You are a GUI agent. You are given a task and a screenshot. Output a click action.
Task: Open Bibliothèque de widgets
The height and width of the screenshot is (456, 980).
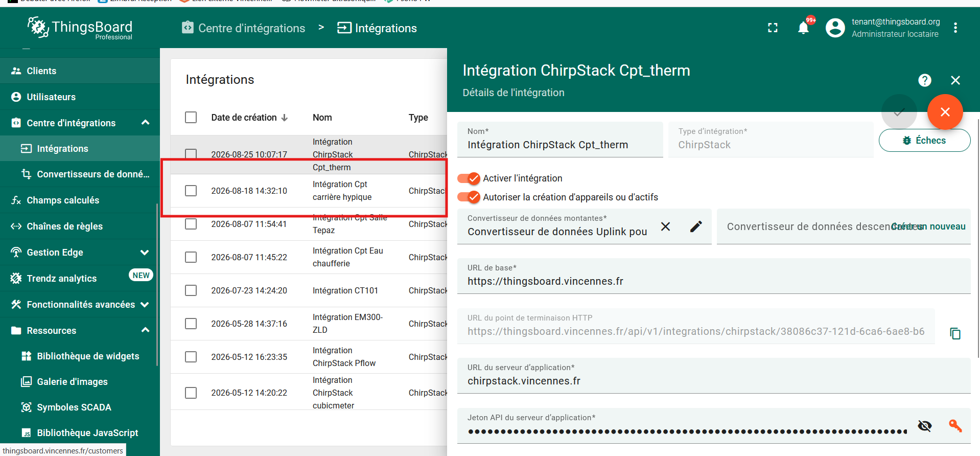80,356
